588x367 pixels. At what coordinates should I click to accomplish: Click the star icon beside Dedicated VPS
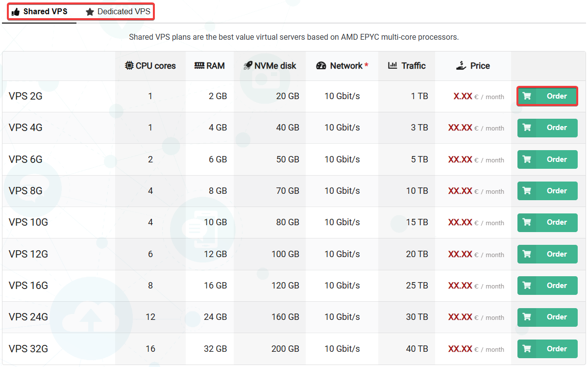point(90,12)
